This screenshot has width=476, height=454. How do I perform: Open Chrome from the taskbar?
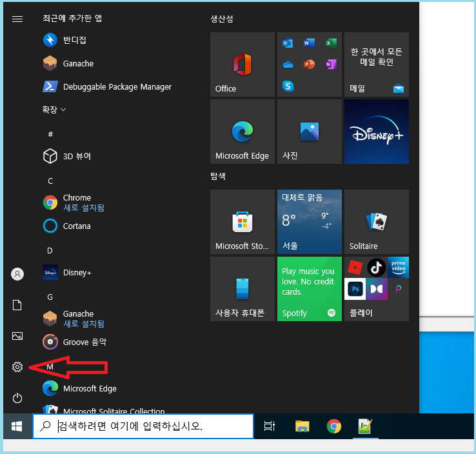click(x=334, y=426)
